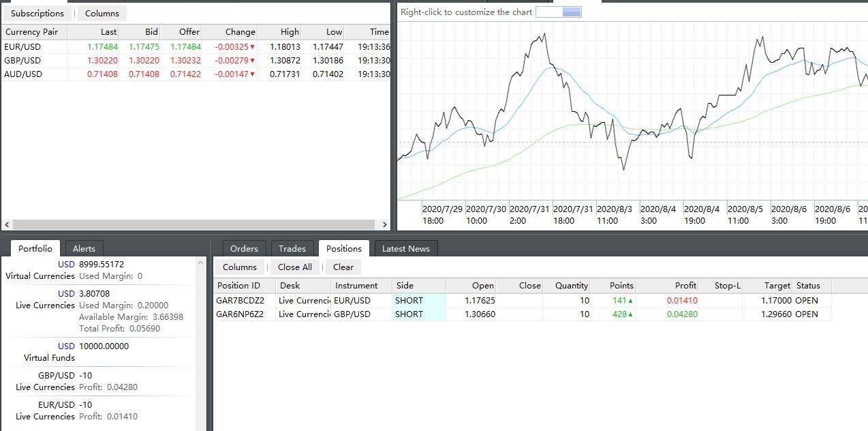Image resolution: width=868 pixels, height=431 pixels.
Task: Sort positions by Instrument header
Action: tap(362, 286)
